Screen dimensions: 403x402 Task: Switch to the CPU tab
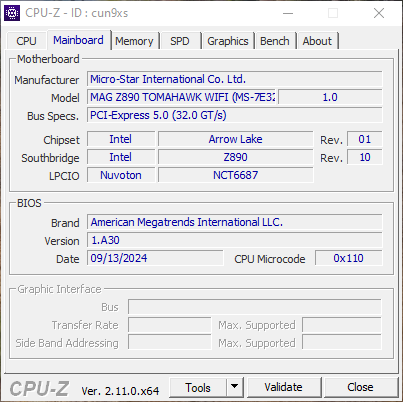(26, 41)
